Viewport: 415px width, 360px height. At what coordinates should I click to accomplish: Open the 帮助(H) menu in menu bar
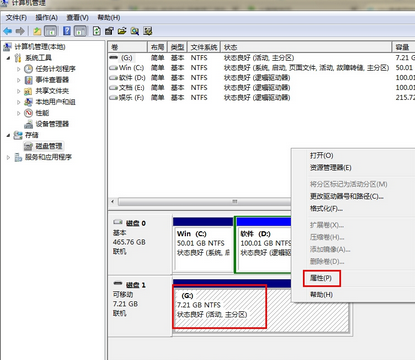(x=109, y=17)
